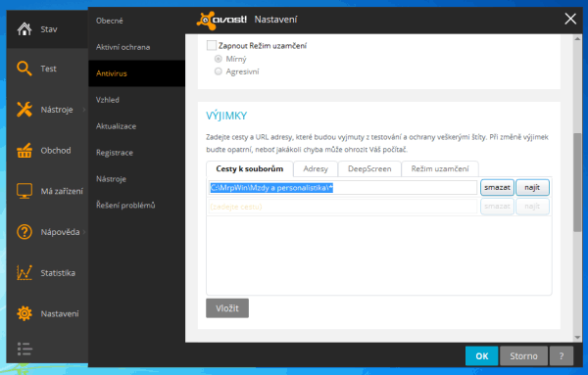Click the VÝJIMKY section heading

226,116
